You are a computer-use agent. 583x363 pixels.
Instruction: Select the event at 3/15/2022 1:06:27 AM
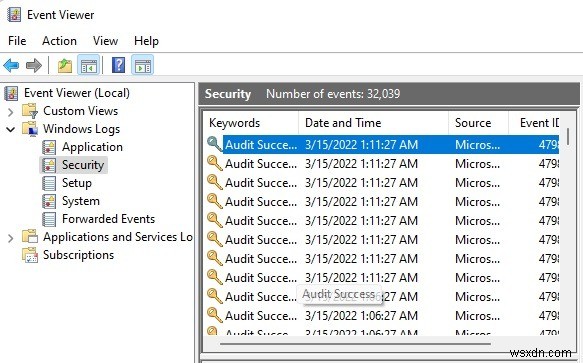pyautogui.click(x=382, y=315)
